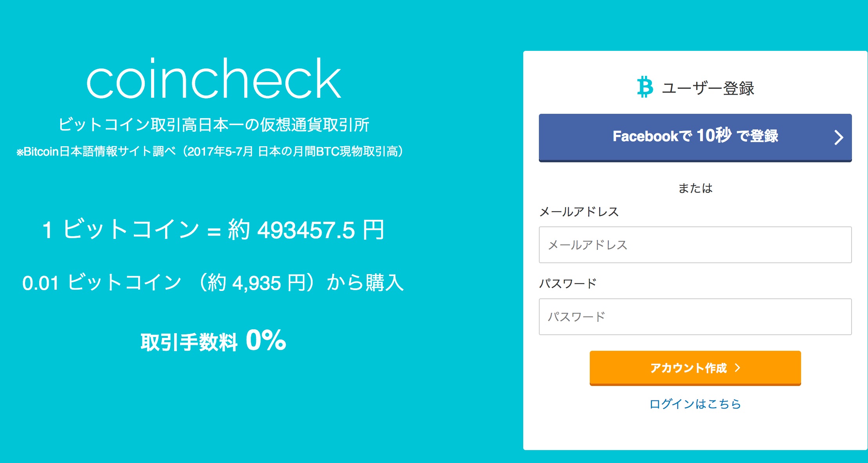This screenshot has height=463, width=868.
Task: Click the メールアドレス label above the field
Action: click(x=579, y=212)
